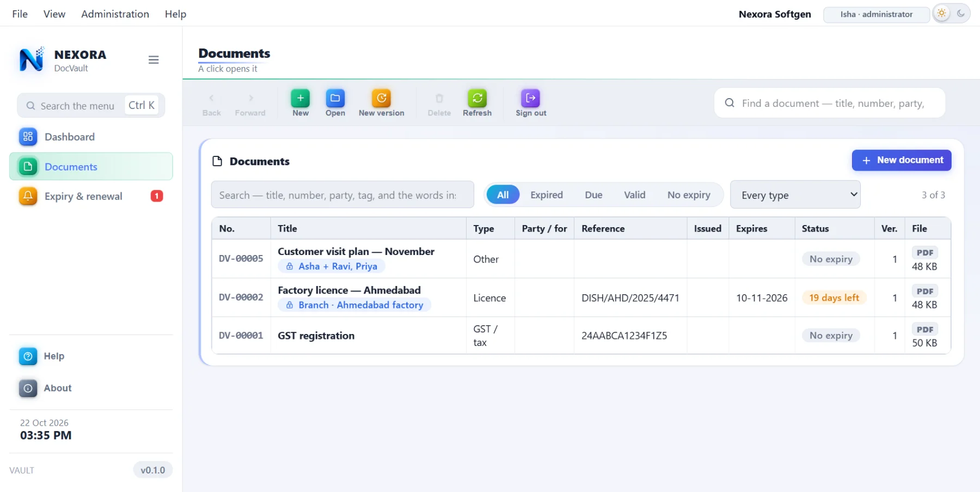This screenshot has height=492, width=980.
Task: Focus the Find a document search box
Action: (x=830, y=103)
